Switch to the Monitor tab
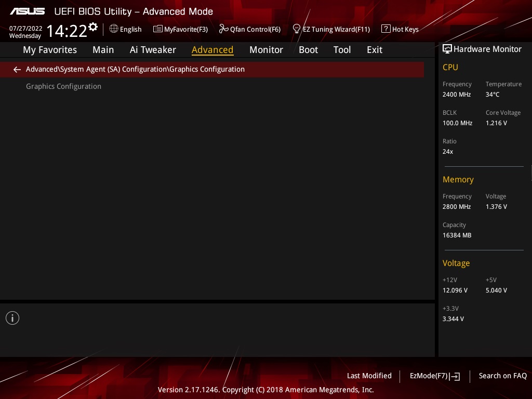The image size is (532, 399). 267,50
